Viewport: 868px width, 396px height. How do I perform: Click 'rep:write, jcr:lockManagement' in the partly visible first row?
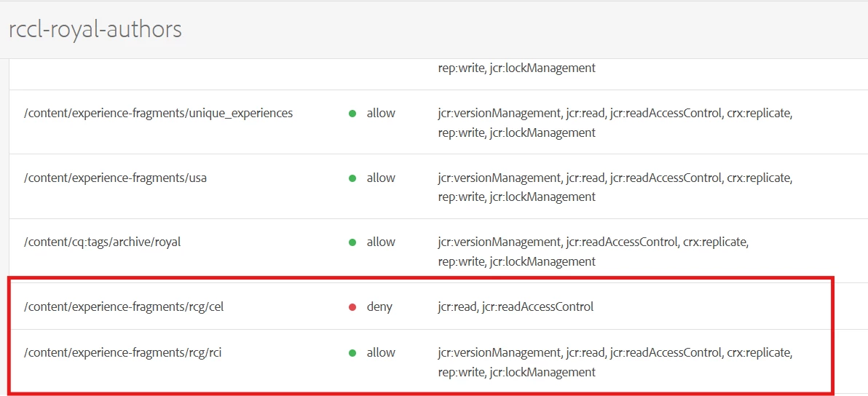click(516, 68)
